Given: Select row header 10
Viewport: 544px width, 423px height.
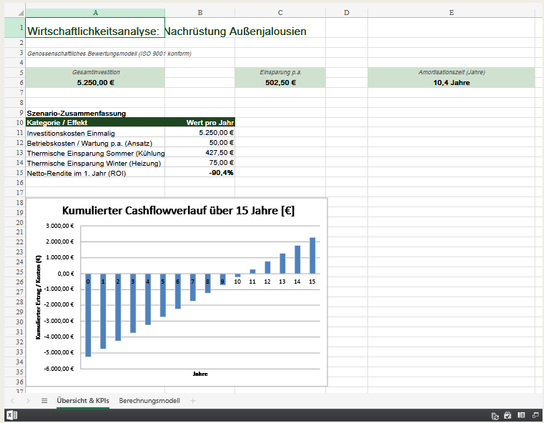Looking at the screenshot, I should pyautogui.click(x=19, y=122).
